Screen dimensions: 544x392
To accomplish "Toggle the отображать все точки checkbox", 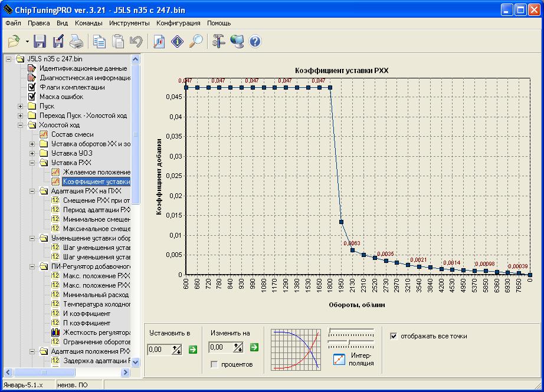I will 394,336.
